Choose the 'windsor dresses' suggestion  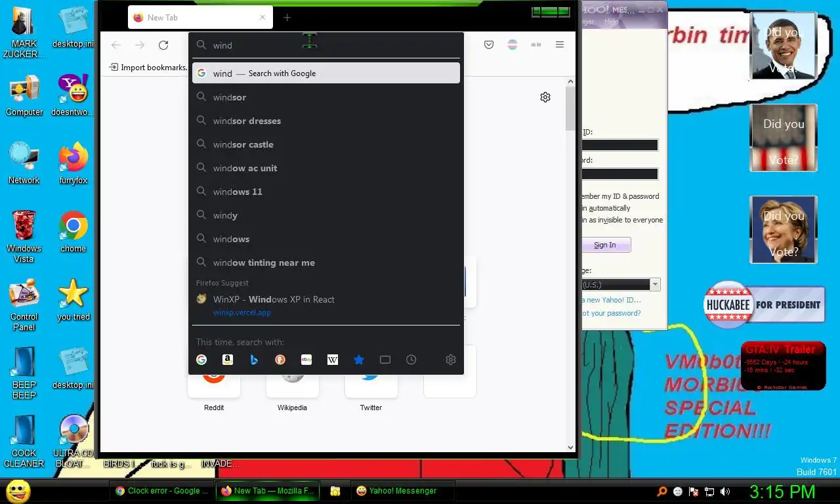(326, 121)
